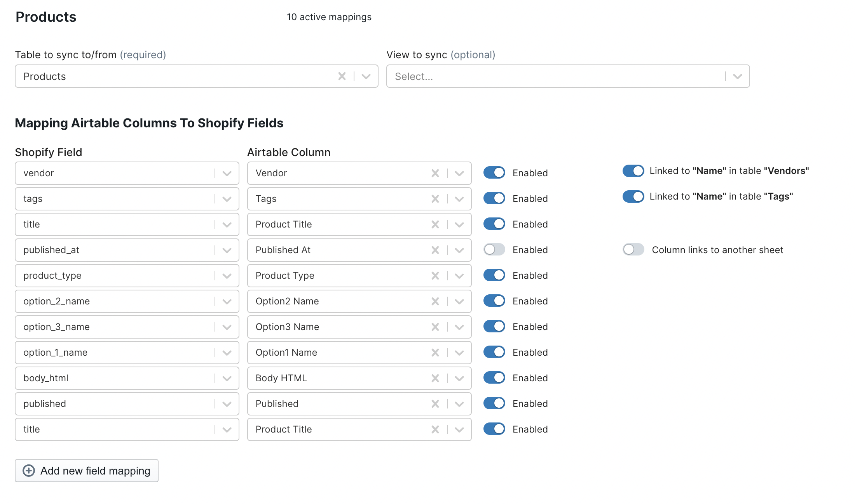The image size is (855, 504).
Task: Disable the vendor mapping Enabled toggle
Action: (494, 172)
